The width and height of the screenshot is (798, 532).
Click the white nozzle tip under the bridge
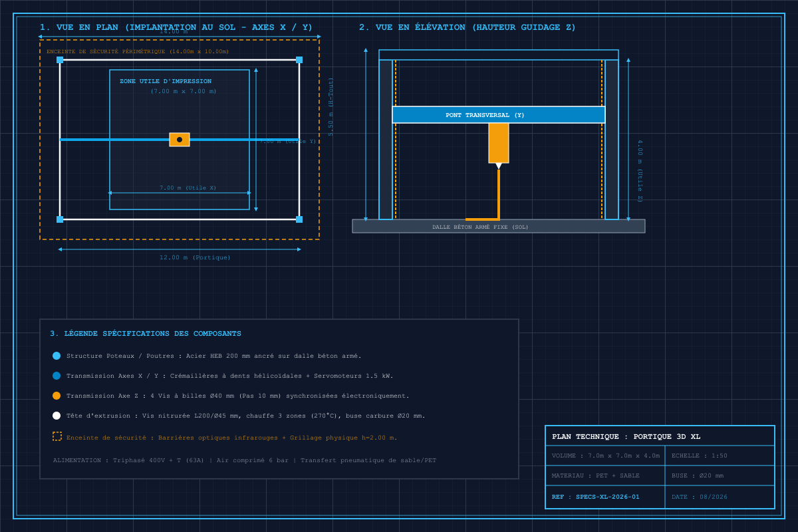pos(499,166)
